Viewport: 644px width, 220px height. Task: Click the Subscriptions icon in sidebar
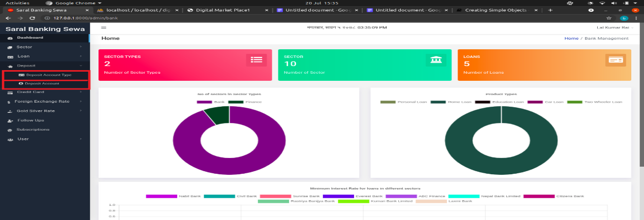point(10,130)
